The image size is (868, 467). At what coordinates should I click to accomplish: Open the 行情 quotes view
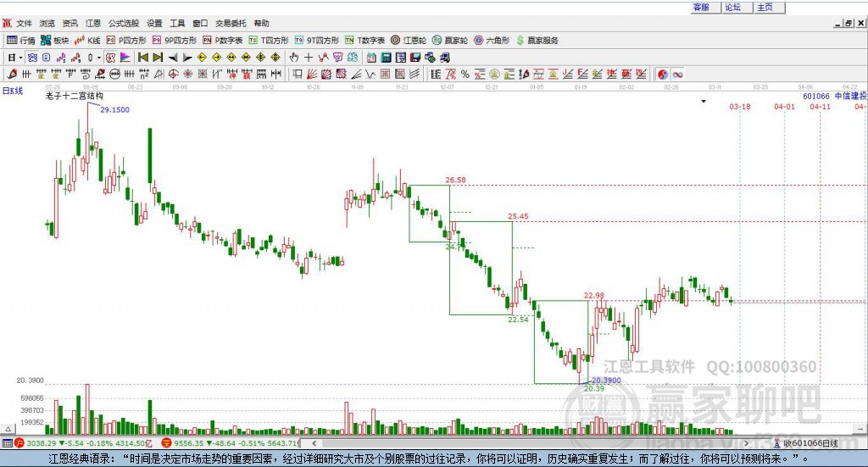[21, 41]
